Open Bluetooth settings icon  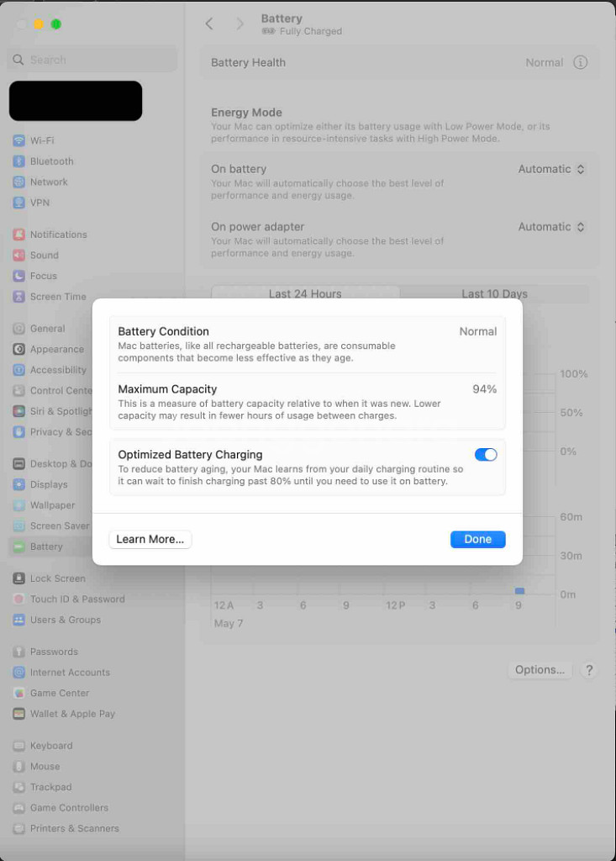point(18,161)
